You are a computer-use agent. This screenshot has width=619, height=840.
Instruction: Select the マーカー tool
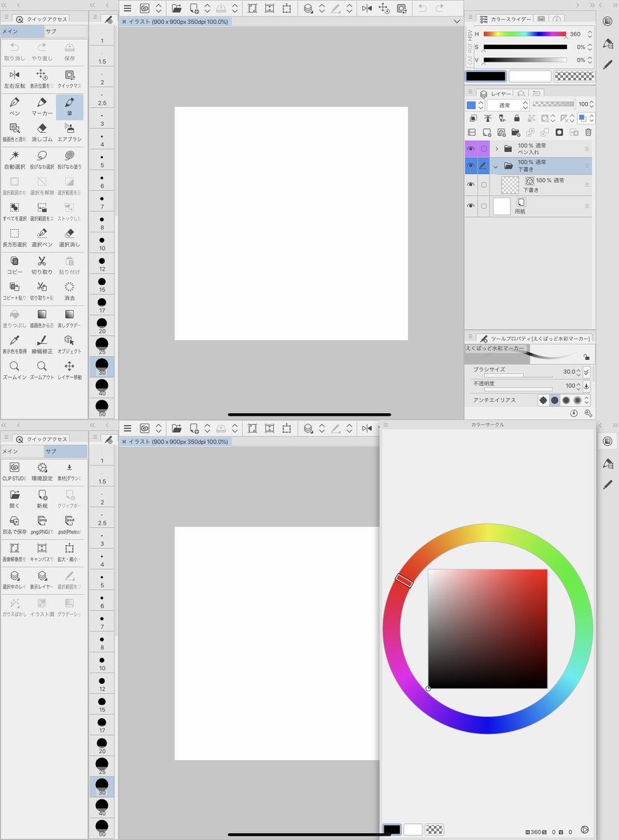(x=41, y=106)
